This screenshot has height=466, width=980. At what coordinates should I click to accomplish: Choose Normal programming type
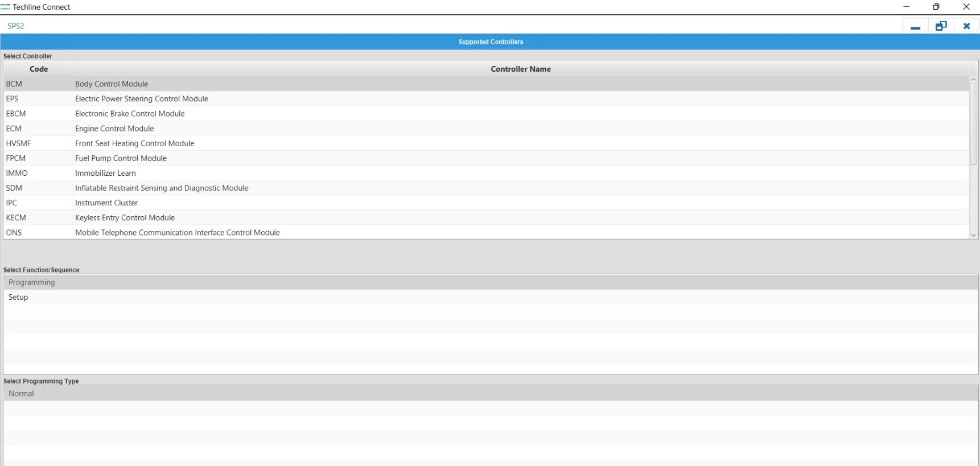(22, 394)
